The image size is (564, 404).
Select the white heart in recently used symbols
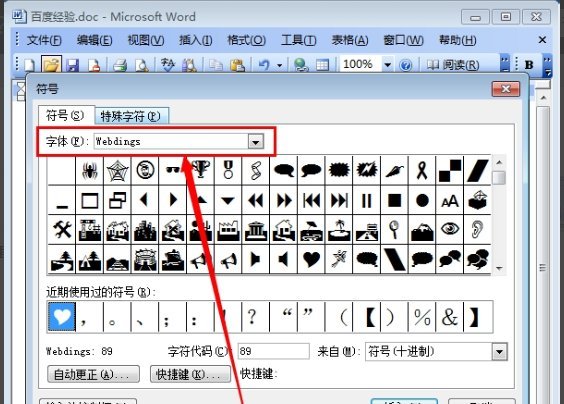(x=62, y=317)
